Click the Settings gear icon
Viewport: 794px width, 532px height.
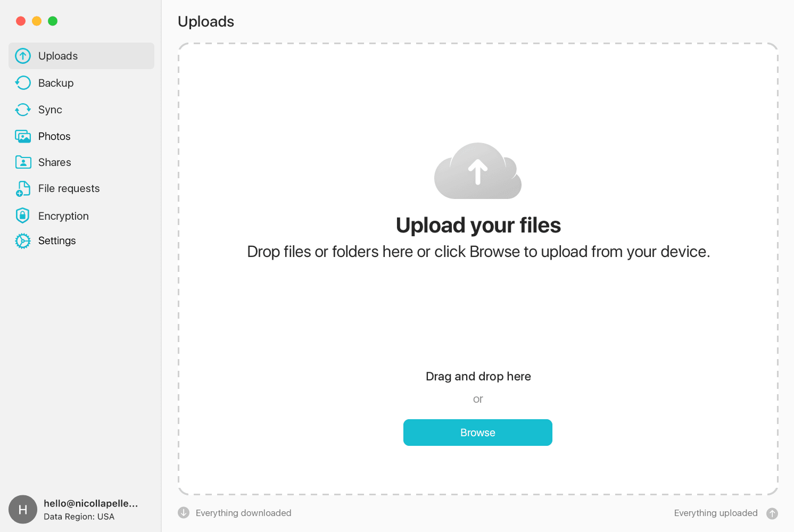[x=23, y=241]
